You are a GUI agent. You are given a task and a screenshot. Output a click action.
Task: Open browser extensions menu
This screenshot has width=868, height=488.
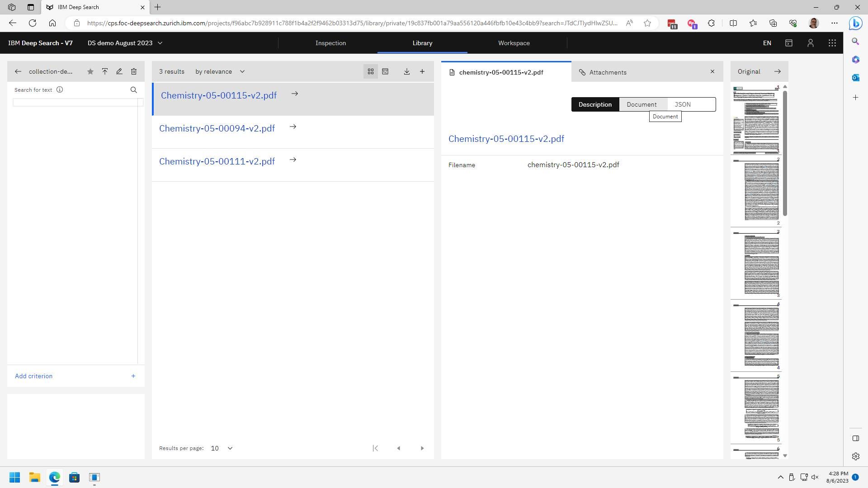[712, 23]
